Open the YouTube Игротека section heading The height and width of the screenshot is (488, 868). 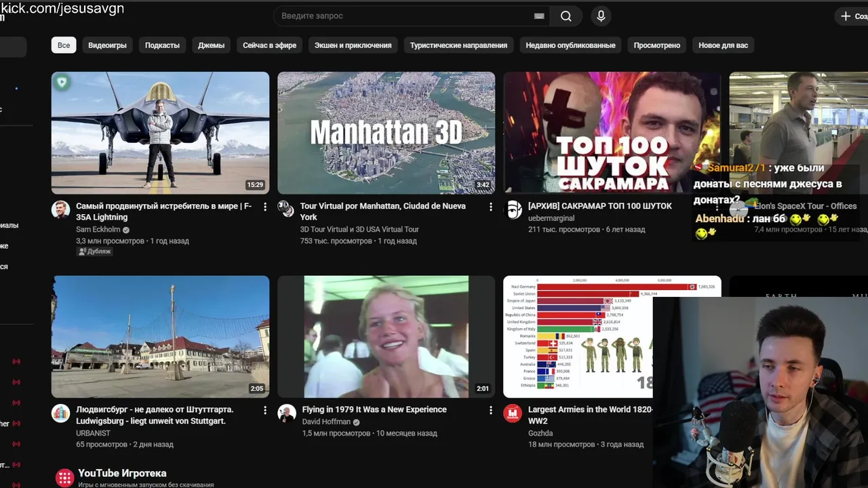click(122, 473)
